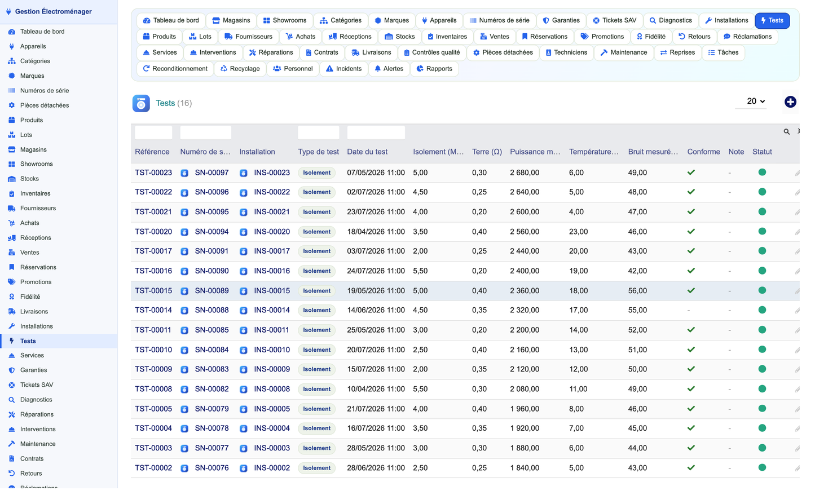Sort by the Statut column header
This screenshot has height=504, width=815.
pos(762,152)
